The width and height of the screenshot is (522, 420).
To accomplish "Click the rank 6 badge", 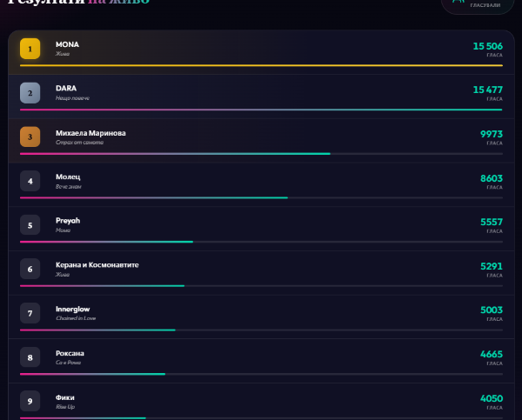I will click(x=30, y=270).
